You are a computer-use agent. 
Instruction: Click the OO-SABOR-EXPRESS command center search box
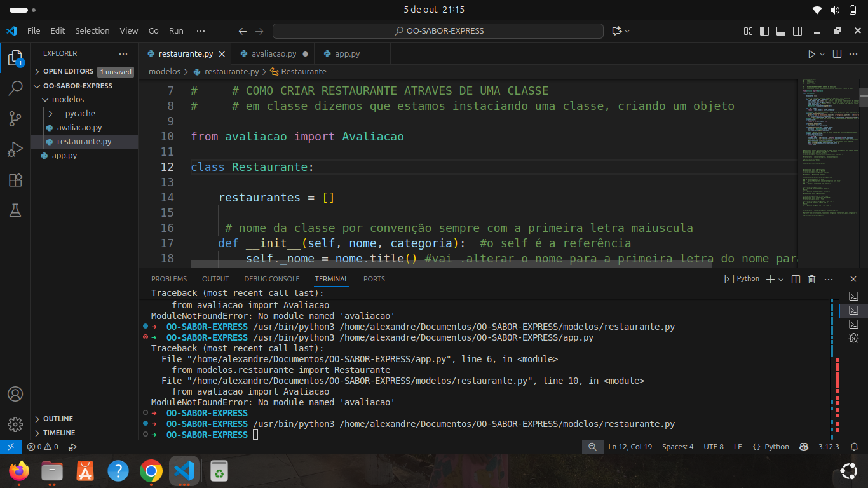pos(438,30)
